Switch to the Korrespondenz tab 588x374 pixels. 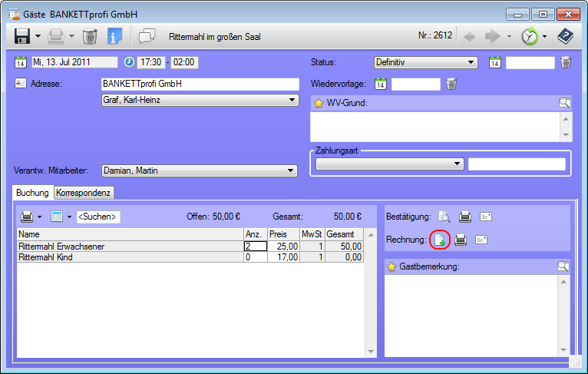coord(83,193)
